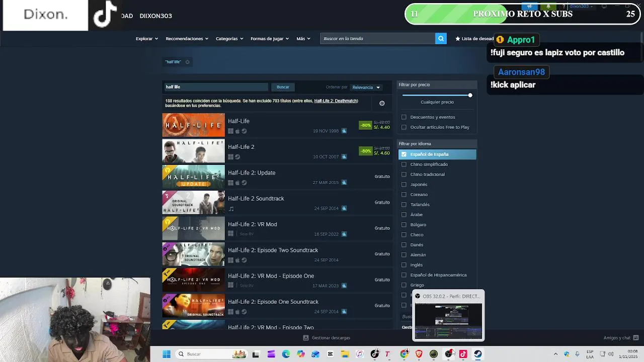The width and height of the screenshot is (644, 362).
Task: Open search preferences gear icon
Action: coord(382,103)
